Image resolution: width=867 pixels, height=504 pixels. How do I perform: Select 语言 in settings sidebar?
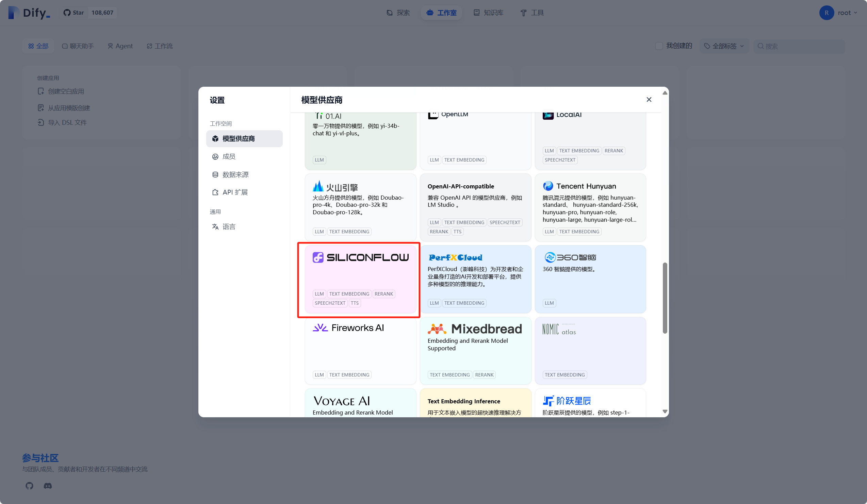point(229,226)
